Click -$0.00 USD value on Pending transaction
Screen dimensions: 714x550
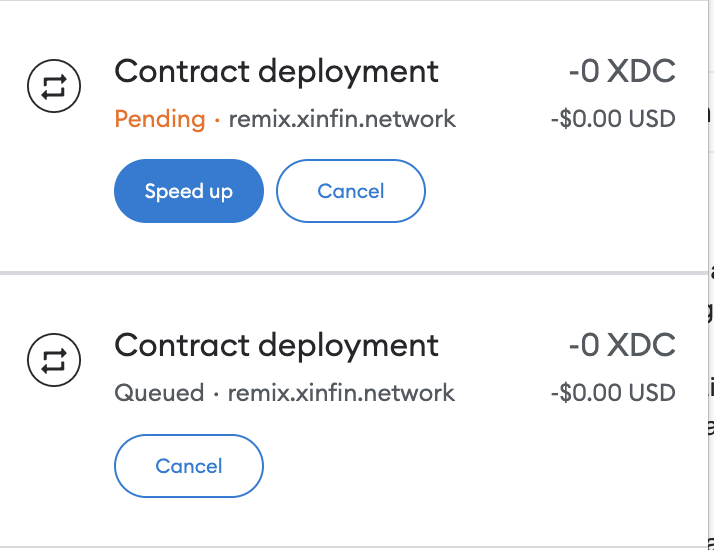coord(613,119)
